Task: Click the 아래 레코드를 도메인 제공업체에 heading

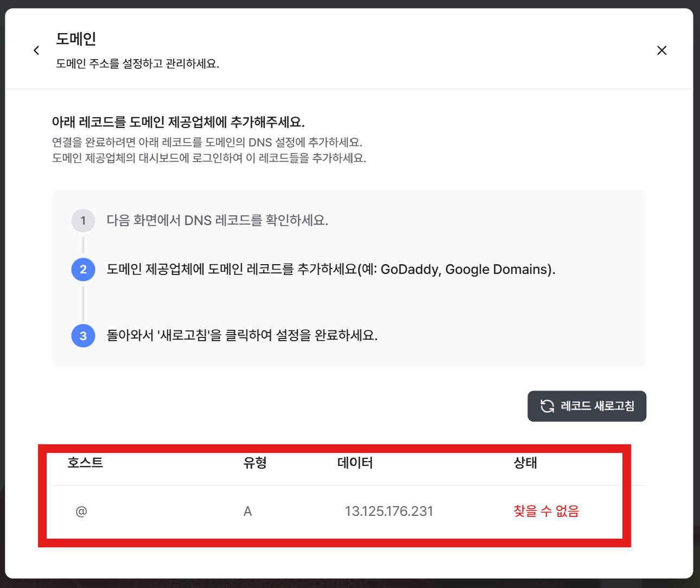Action: pos(178,122)
